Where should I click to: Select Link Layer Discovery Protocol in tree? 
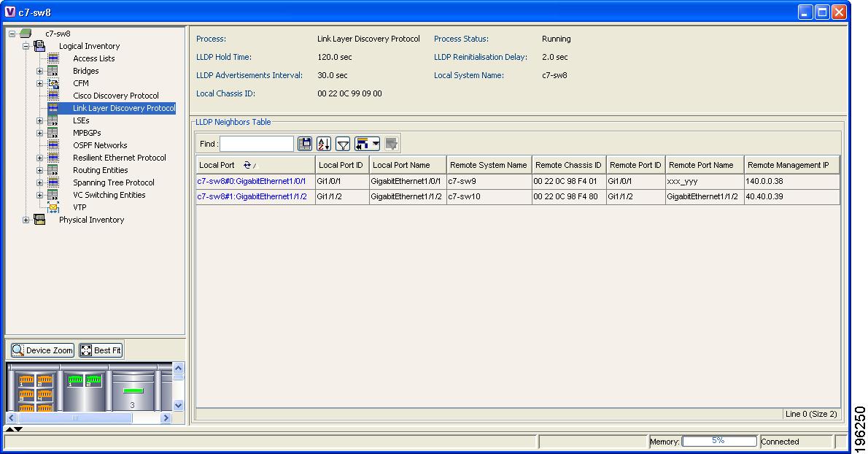(124, 108)
